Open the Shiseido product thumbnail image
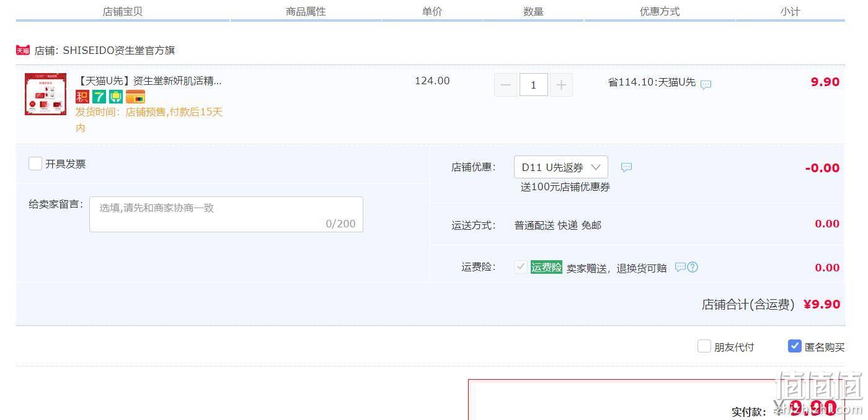 coord(46,94)
